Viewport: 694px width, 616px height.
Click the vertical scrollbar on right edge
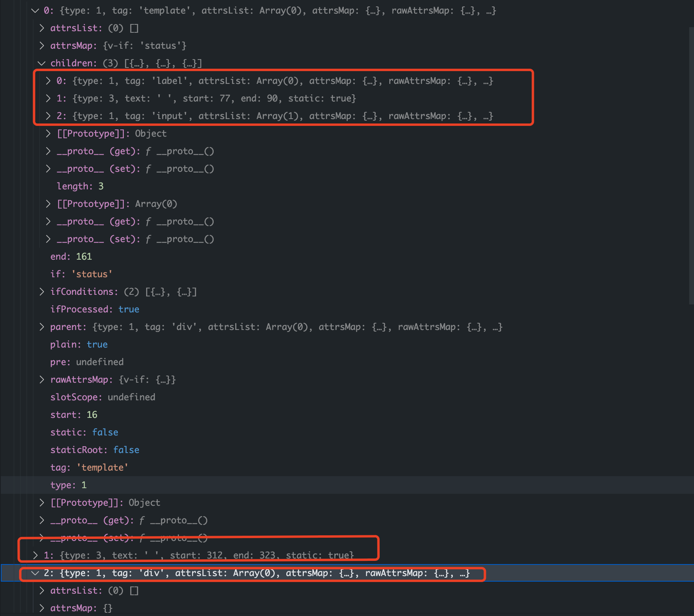click(x=692, y=166)
